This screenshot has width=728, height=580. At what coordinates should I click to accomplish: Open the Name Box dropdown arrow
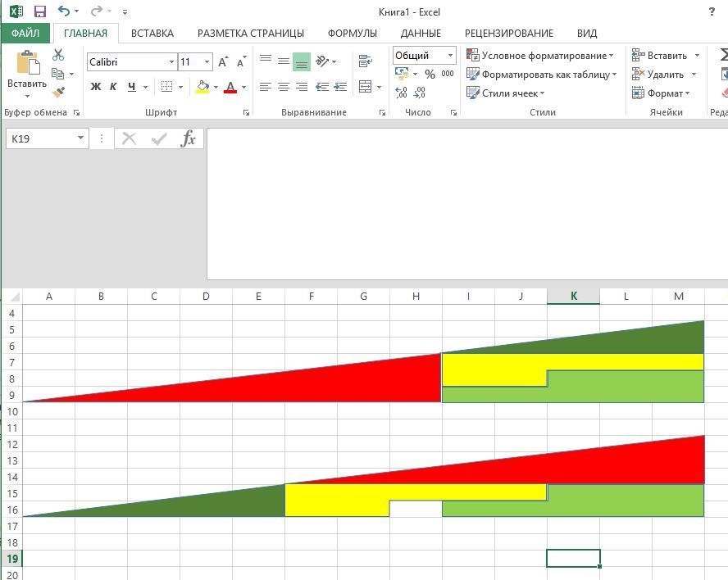(x=80, y=138)
